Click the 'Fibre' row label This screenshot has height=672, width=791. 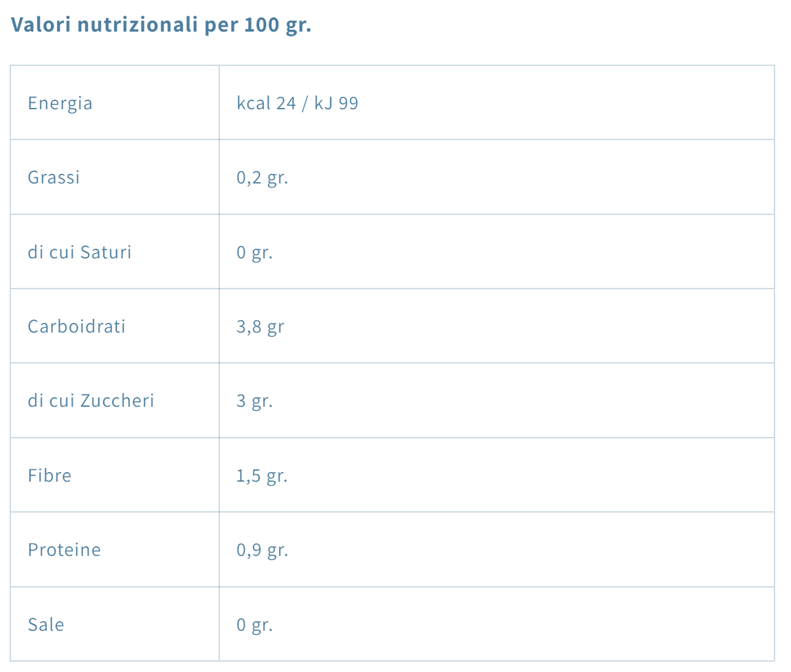(x=49, y=475)
